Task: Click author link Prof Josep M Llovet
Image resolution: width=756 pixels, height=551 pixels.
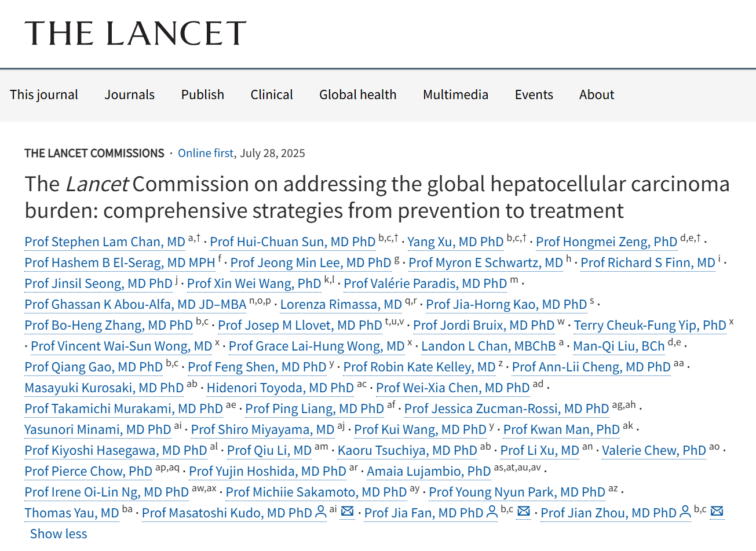Action: point(300,325)
